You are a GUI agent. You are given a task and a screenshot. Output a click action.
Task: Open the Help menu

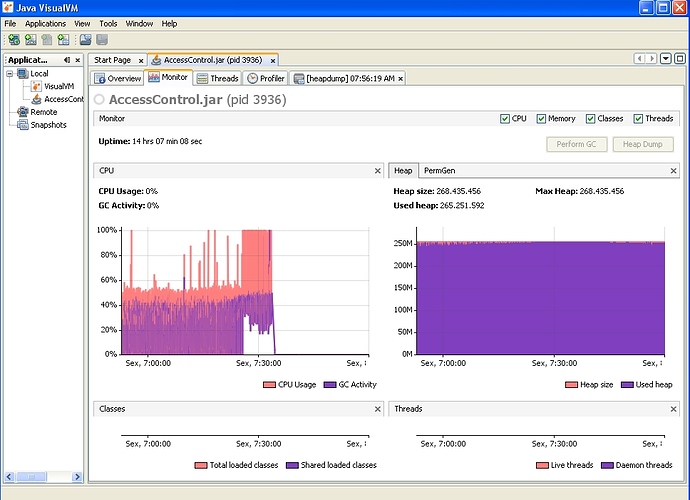[169, 24]
